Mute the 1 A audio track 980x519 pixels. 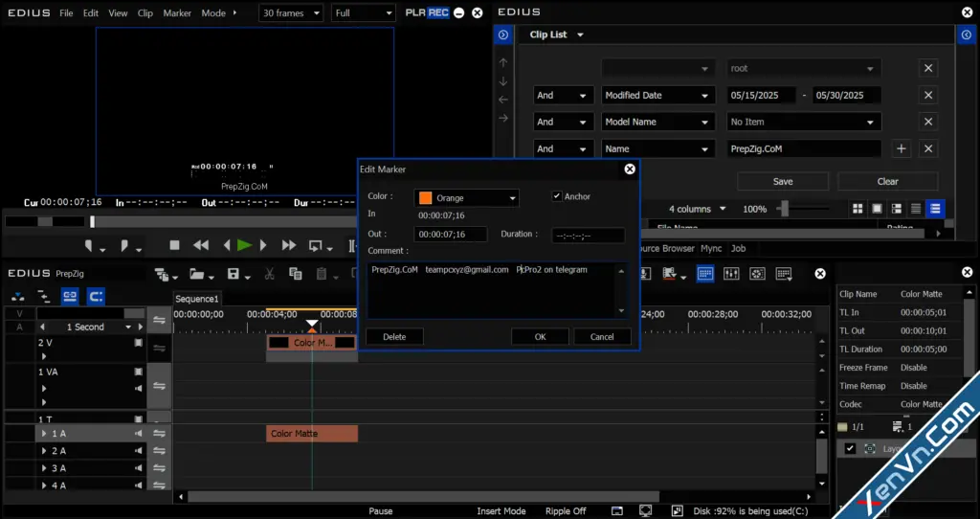(138, 434)
